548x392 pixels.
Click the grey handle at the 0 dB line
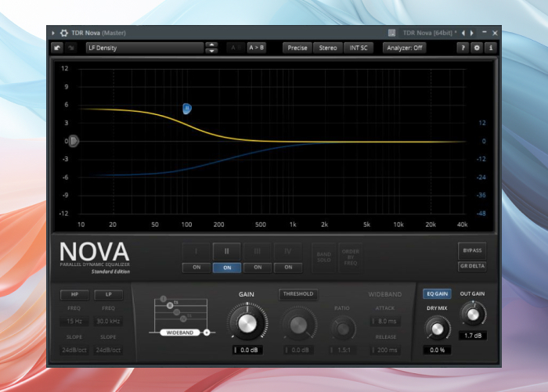(74, 141)
